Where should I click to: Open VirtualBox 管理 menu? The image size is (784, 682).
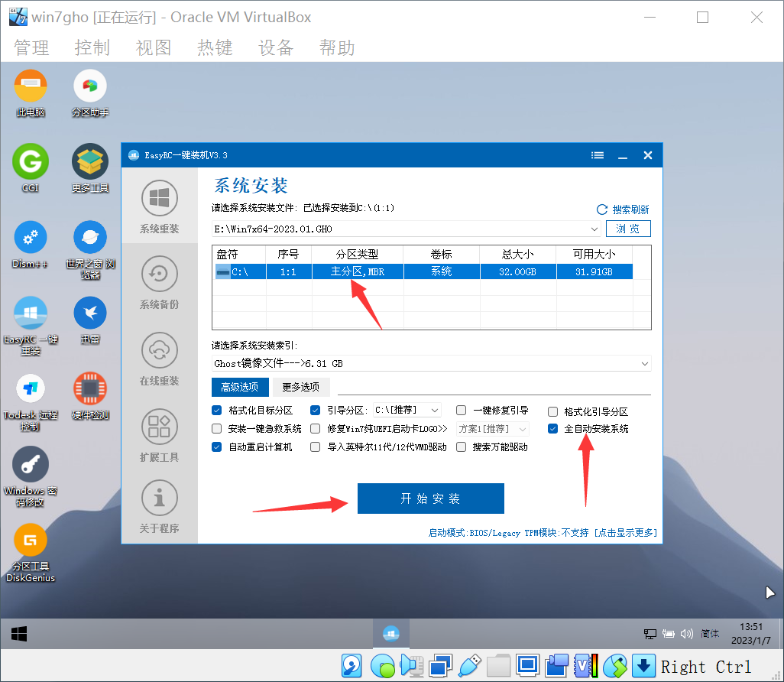31,48
